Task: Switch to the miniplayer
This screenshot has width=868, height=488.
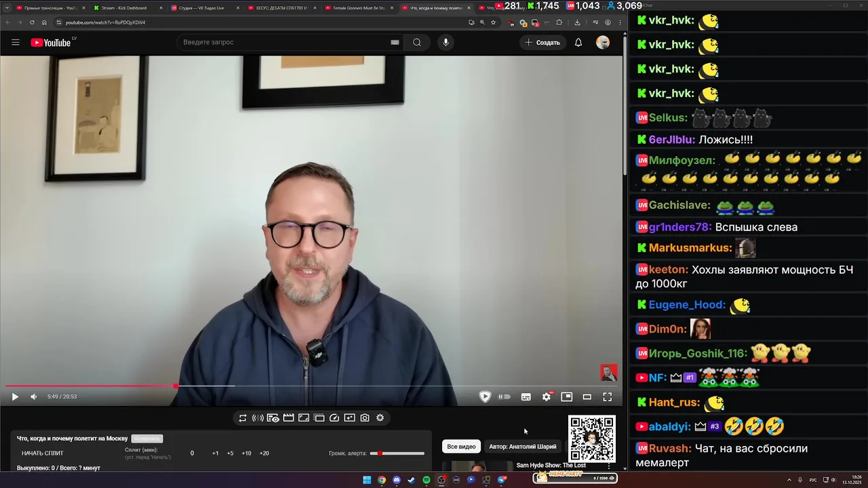Action: [x=567, y=396]
